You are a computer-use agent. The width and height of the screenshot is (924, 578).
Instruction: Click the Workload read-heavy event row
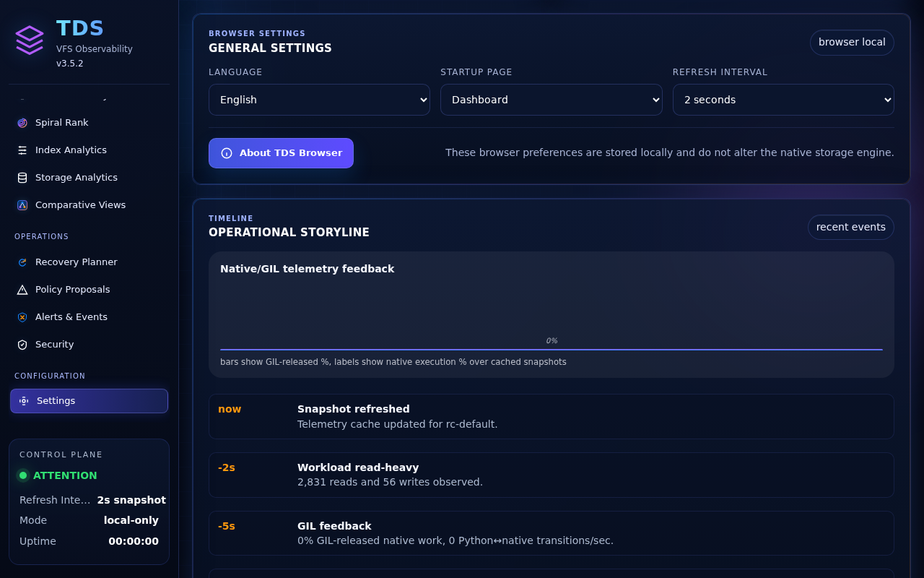click(552, 475)
